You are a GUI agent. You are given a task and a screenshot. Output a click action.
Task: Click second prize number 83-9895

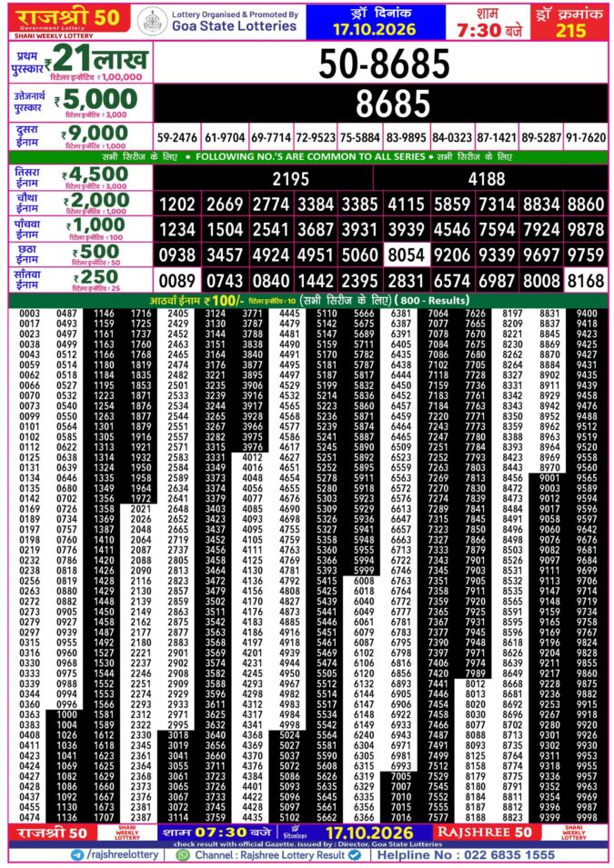tap(407, 137)
